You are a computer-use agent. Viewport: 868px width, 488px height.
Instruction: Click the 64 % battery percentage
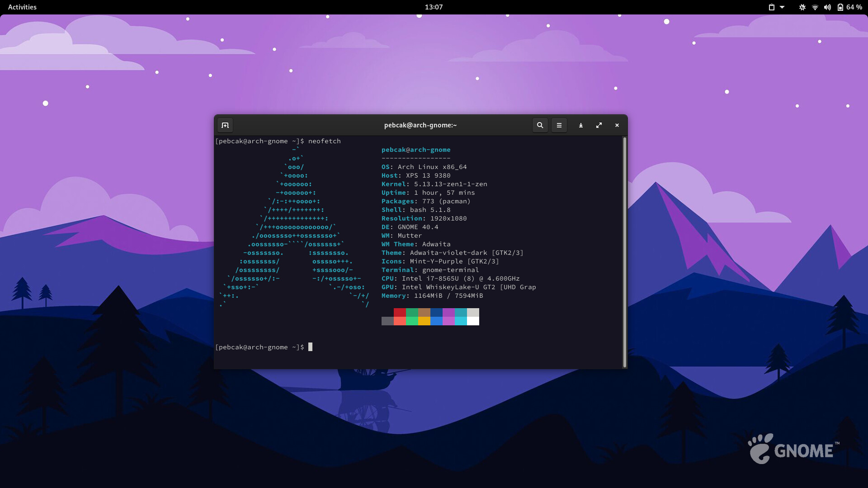click(x=854, y=7)
